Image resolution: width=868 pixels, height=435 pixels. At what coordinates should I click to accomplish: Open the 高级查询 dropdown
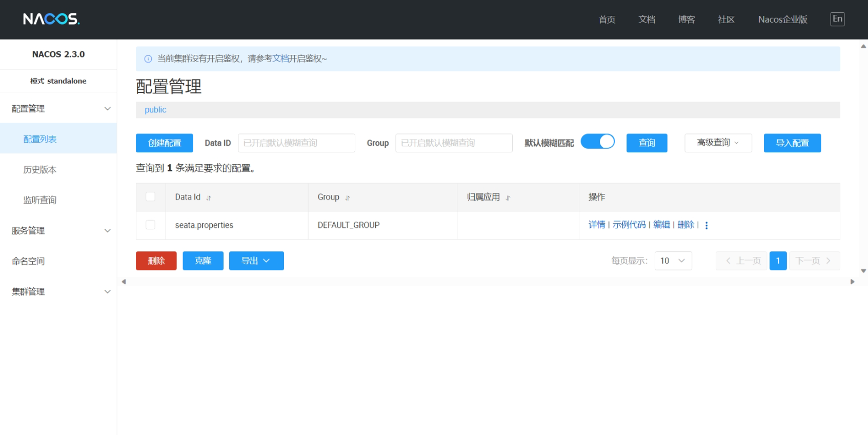[718, 143]
